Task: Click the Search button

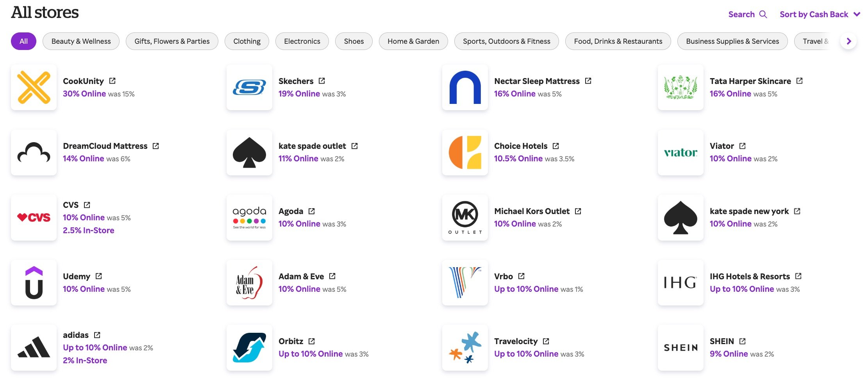Action: pos(748,14)
